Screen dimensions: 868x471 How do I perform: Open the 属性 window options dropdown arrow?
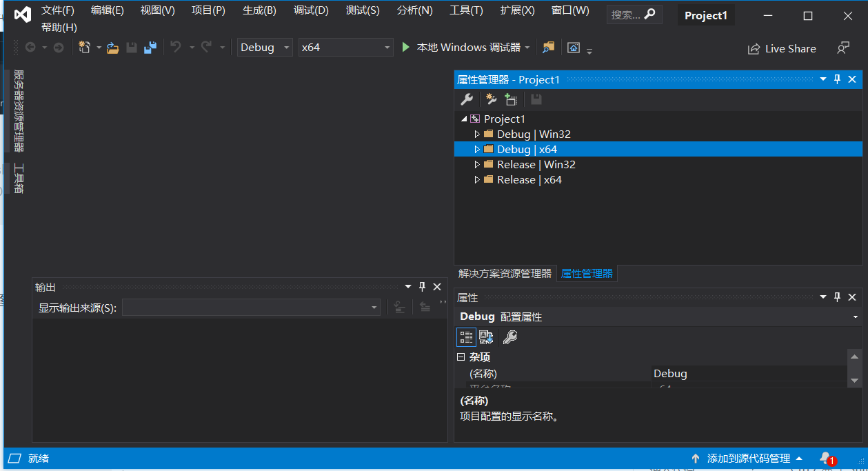pos(823,297)
